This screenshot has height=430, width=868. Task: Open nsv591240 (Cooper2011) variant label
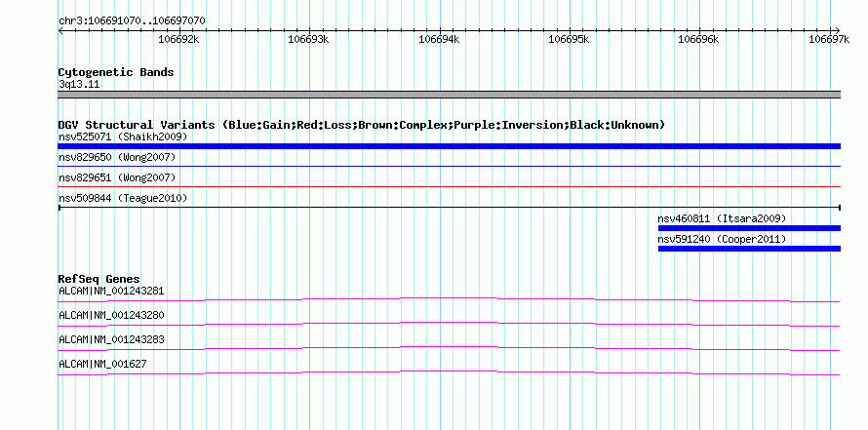(x=722, y=240)
